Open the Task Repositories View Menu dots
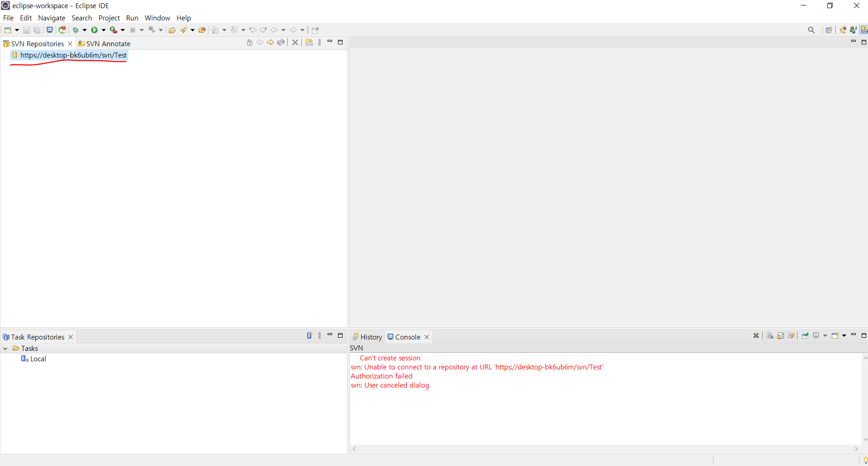This screenshot has height=466, width=868. [x=320, y=335]
